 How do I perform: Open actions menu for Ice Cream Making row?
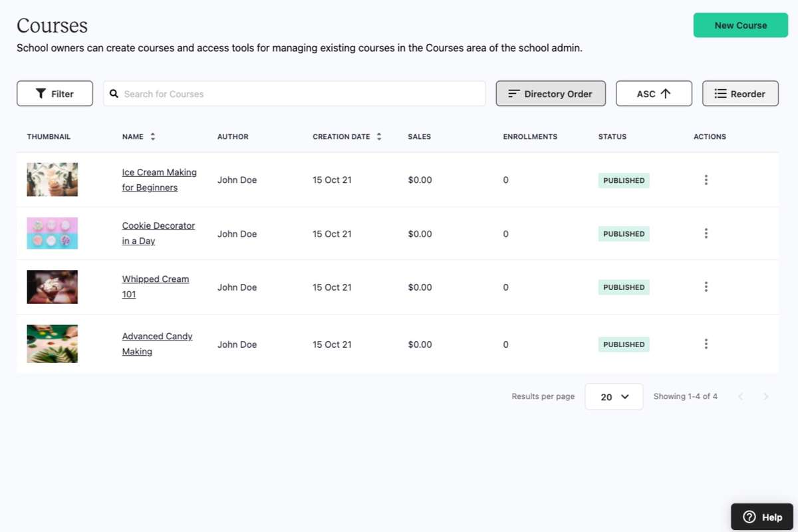[706, 180]
